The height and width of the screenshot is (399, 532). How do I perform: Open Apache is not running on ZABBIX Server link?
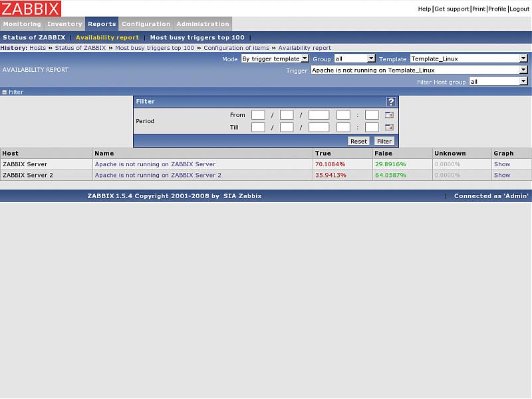coord(155,164)
